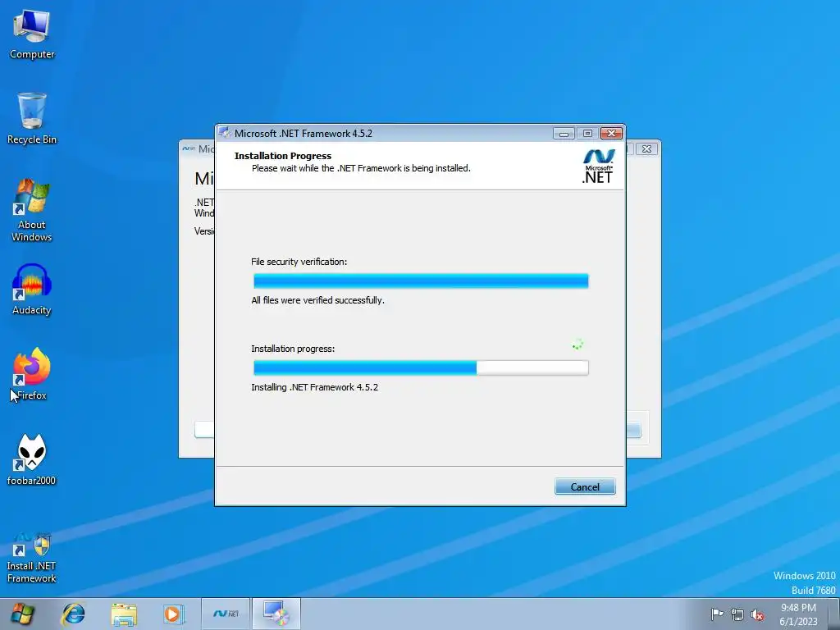Viewport: 840px width, 630px height.
Task: Open the Computer desktop icon
Action: [32, 34]
